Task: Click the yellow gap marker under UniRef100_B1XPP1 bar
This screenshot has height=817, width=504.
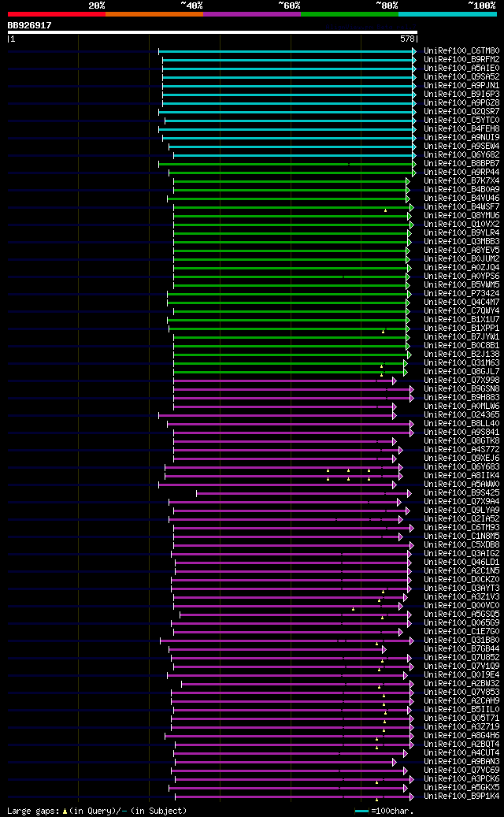Action: 384,332
